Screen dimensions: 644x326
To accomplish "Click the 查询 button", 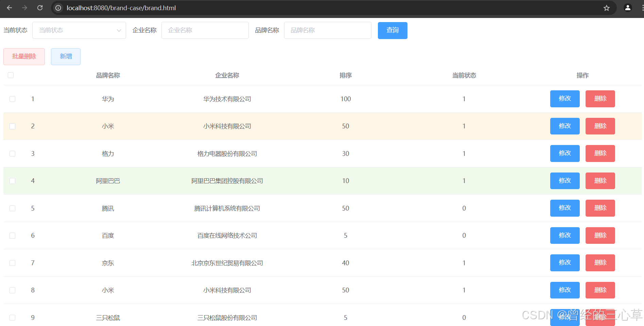I will pos(393,31).
